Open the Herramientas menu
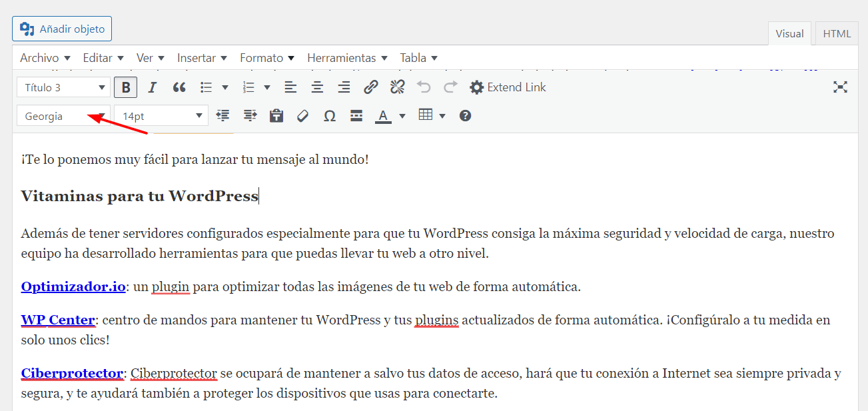 pos(347,58)
